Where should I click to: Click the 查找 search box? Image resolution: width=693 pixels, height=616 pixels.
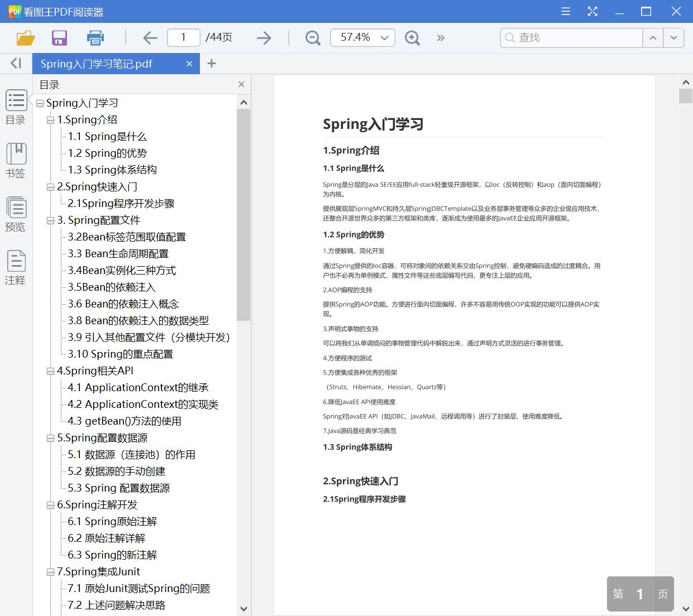pos(571,37)
